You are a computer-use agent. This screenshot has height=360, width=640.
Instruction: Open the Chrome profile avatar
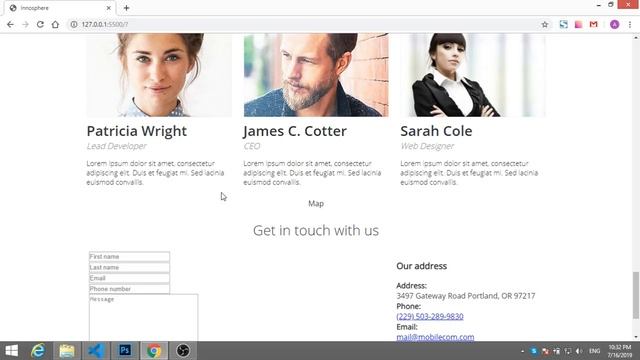[614, 24]
